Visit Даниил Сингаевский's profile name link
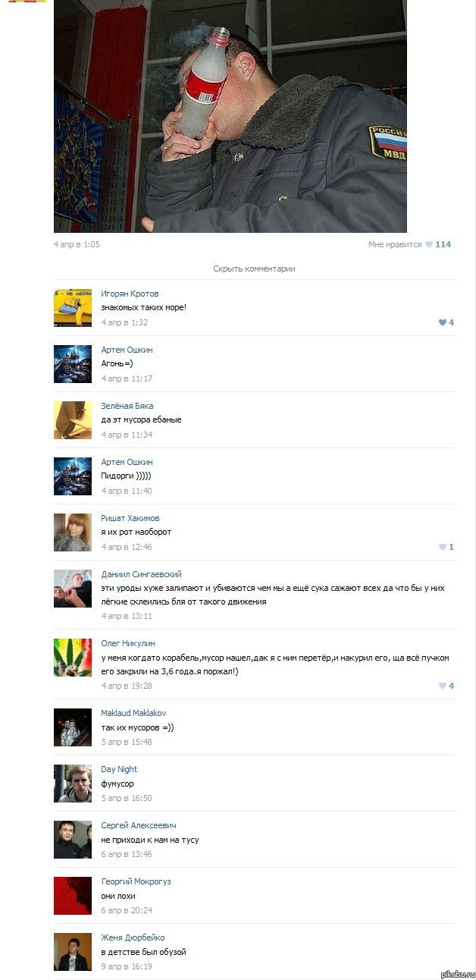Viewport: 476px width, 980px height. (141, 574)
